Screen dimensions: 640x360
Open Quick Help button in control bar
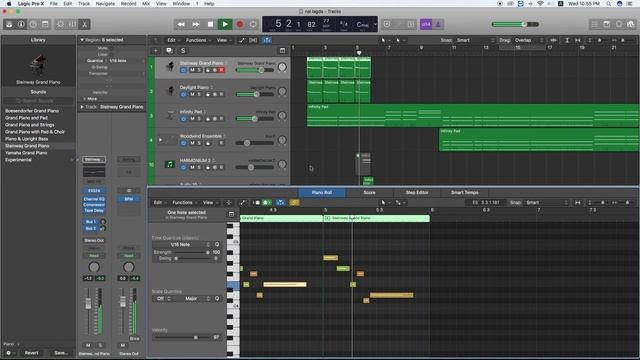click(x=33, y=24)
